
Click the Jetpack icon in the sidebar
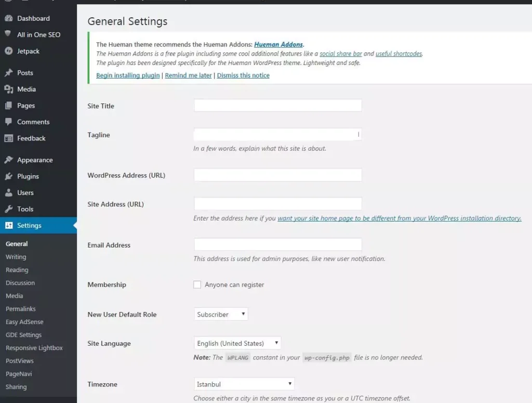point(8,51)
